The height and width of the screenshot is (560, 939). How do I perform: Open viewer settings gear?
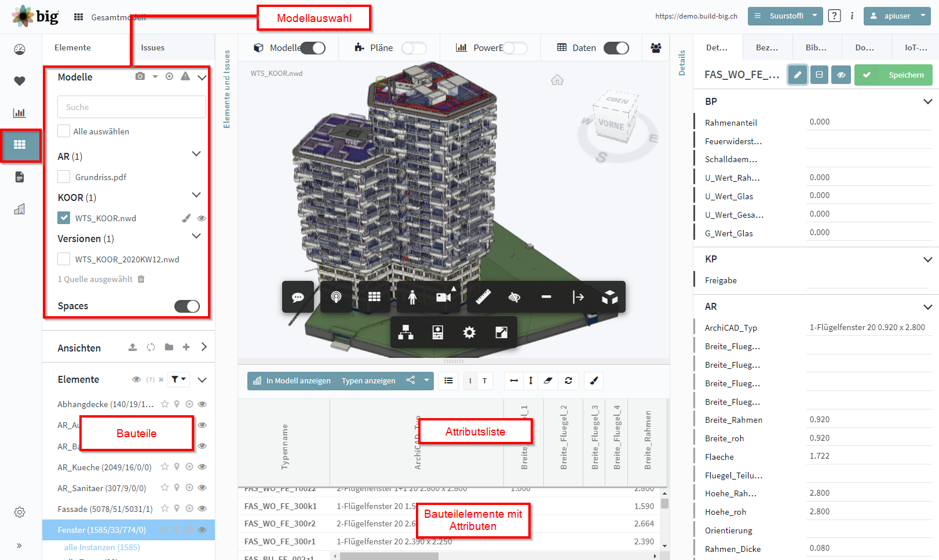point(469,332)
